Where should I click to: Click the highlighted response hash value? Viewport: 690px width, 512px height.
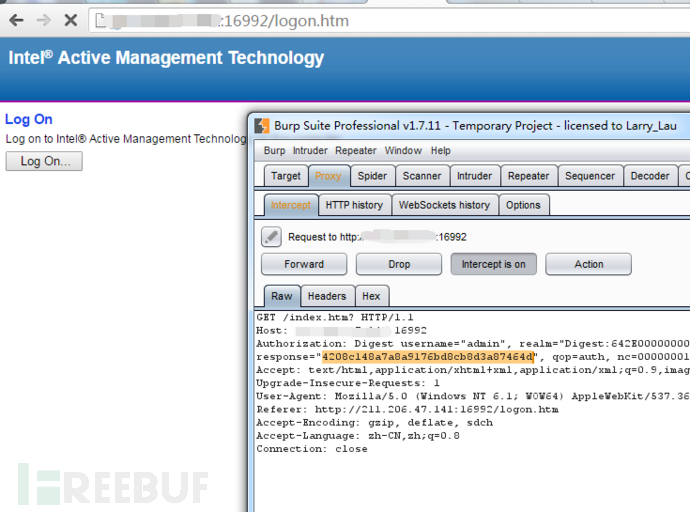pos(428,357)
